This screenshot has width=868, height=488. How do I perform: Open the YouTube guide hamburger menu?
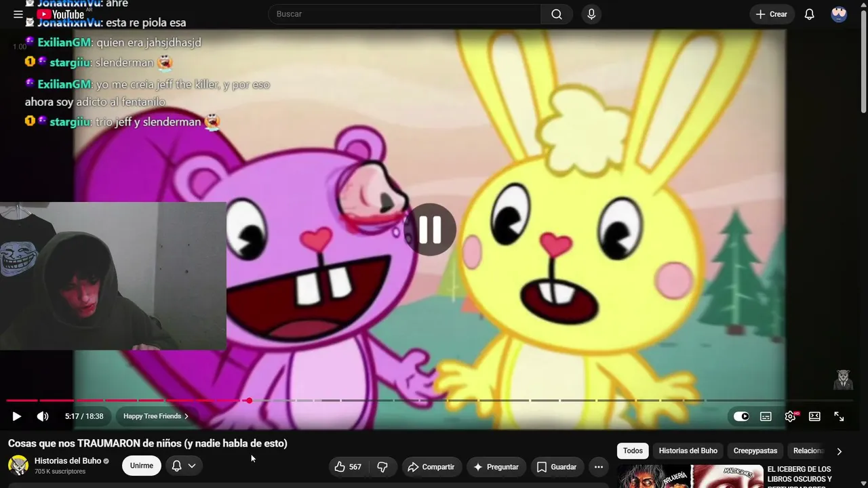click(18, 14)
